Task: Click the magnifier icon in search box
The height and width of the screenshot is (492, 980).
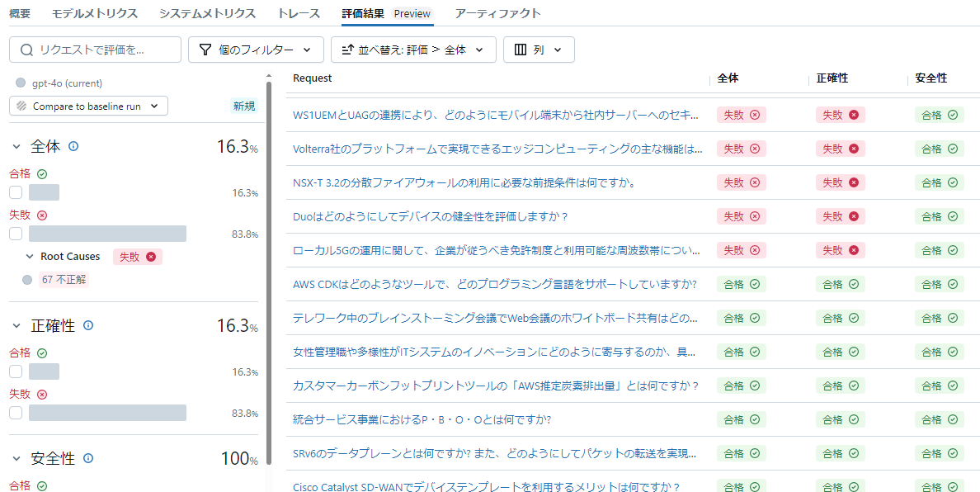Action: point(26,50)
